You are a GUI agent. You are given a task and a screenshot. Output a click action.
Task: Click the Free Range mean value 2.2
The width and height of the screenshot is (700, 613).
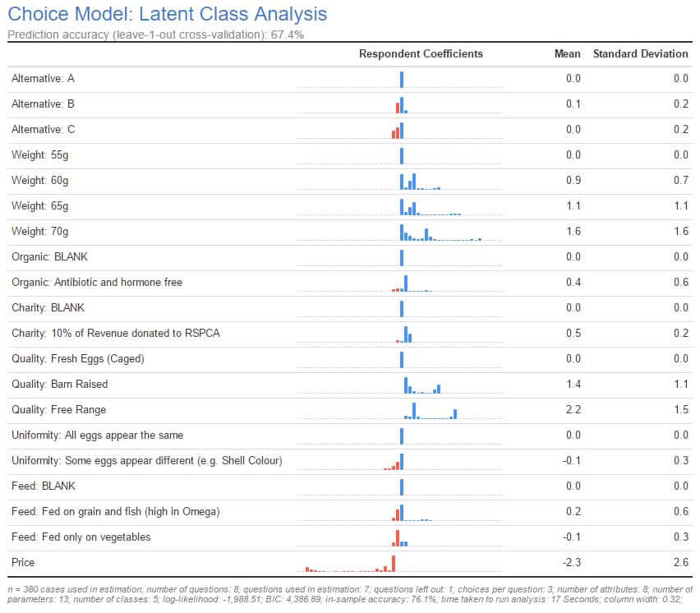573,410
